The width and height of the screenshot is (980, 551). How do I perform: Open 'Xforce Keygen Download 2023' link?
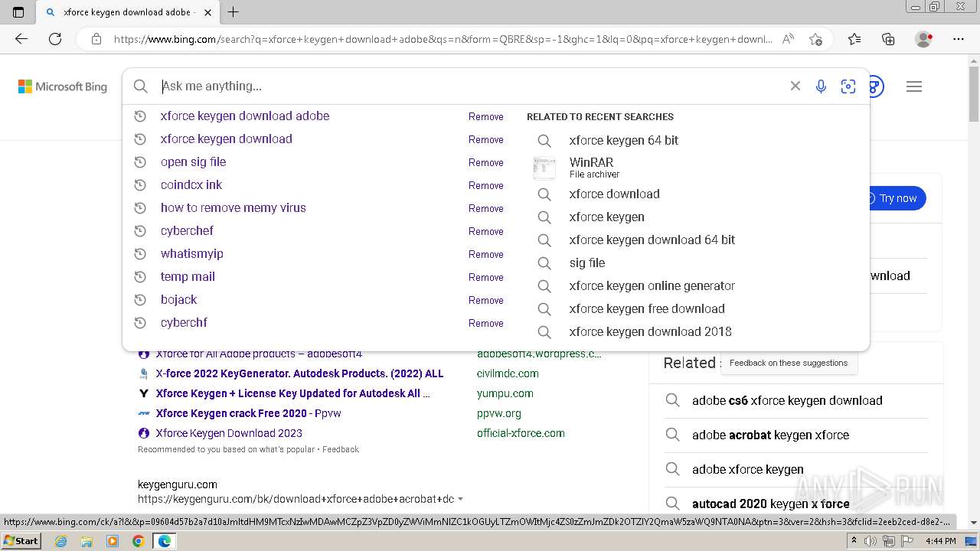point(229,433)
